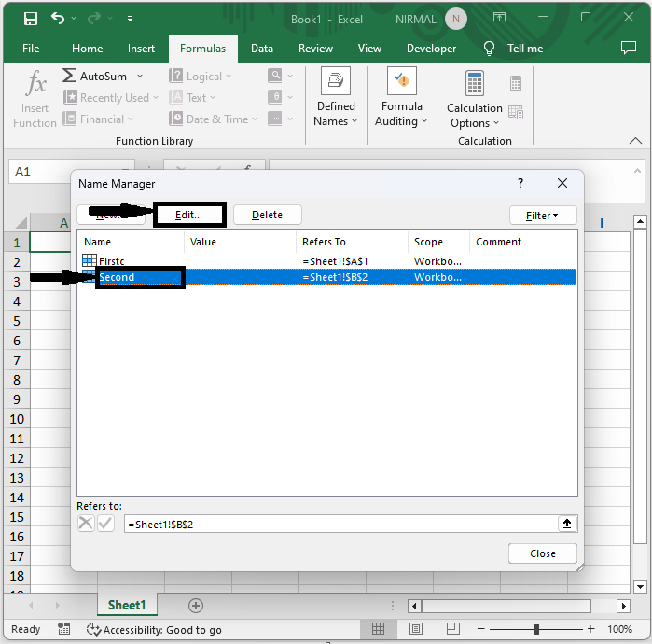The image size is (652, 644).
Task: Open the Comments speech bubble icon
Action: 629,48
